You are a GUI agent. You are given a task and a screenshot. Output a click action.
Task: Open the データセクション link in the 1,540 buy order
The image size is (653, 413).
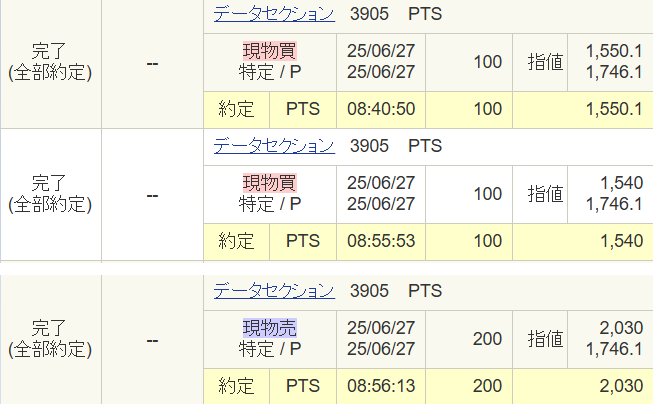click(274, 146)
